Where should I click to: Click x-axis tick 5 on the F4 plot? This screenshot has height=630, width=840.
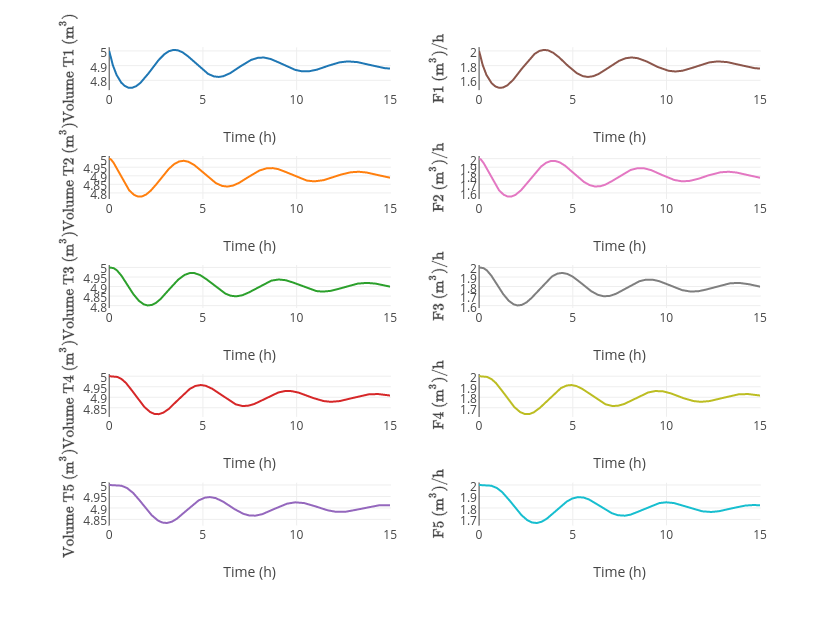pos(573,426)
